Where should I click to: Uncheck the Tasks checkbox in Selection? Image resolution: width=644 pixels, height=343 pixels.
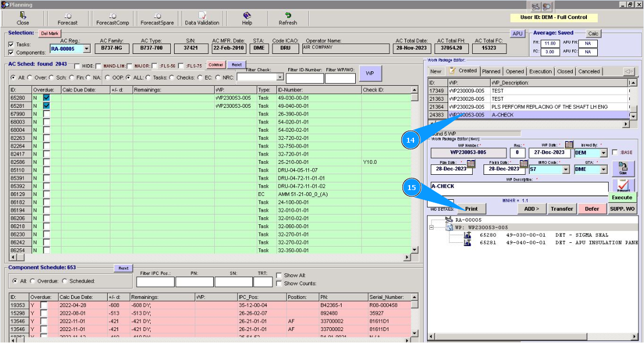tap(11, 45)
